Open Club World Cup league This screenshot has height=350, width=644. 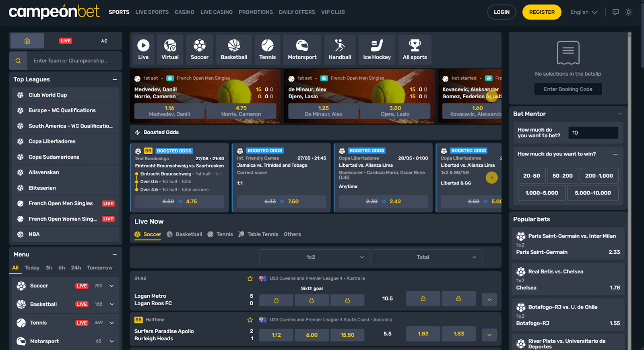click(x=66, y=95)
